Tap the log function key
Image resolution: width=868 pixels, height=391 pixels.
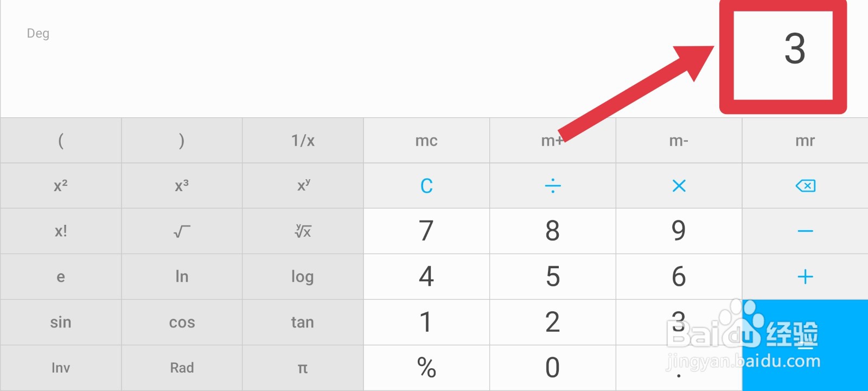tap(303, 277)
